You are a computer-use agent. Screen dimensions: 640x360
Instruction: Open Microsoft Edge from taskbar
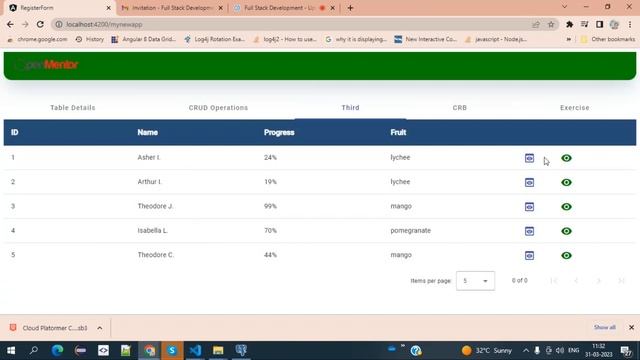pos(57,350)
